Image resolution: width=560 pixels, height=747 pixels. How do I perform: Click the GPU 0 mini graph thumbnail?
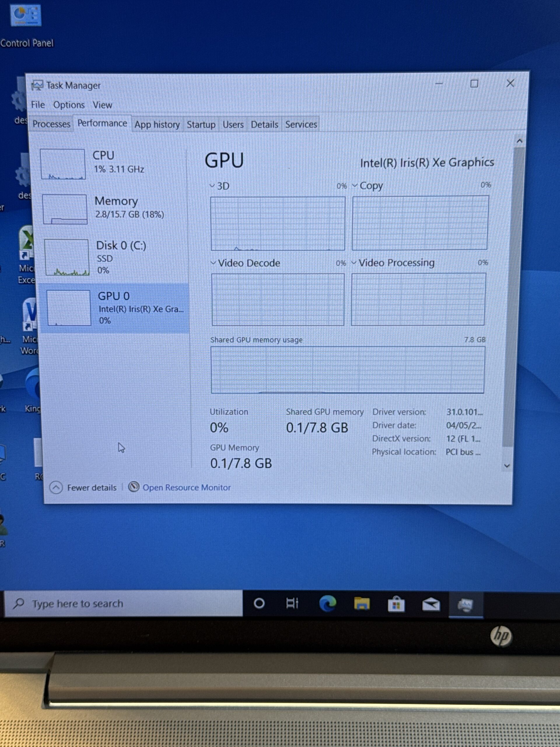click(x=69, y=308)
